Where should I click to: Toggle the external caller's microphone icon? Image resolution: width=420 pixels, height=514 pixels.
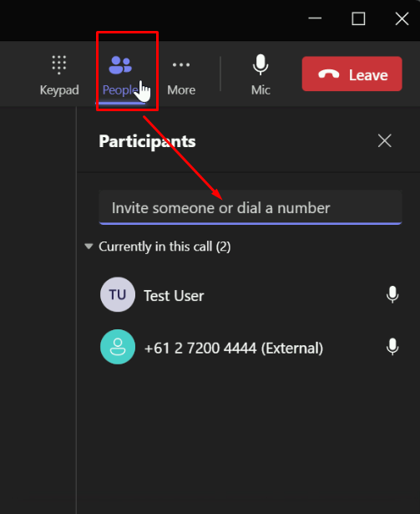(x=392, y=347)
